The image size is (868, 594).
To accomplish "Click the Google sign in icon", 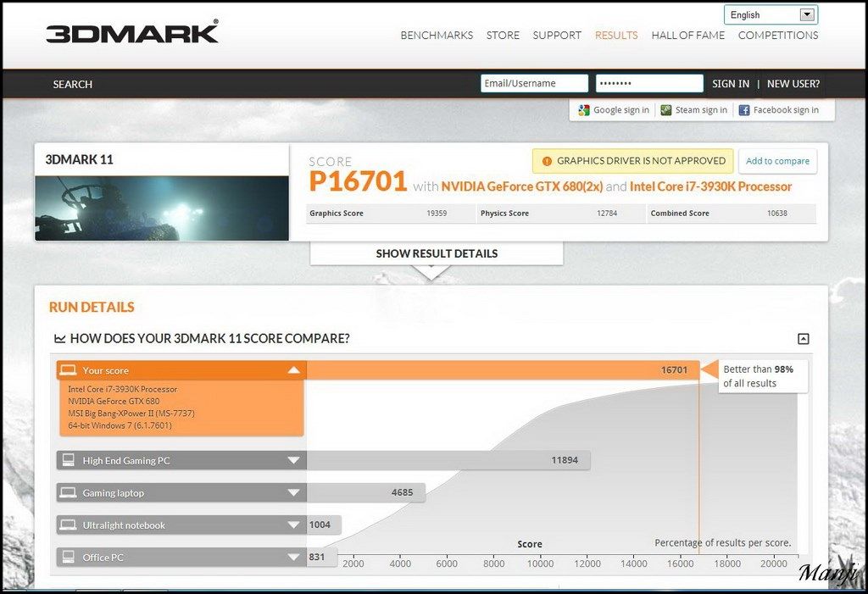I will click(x=583, y=110).
